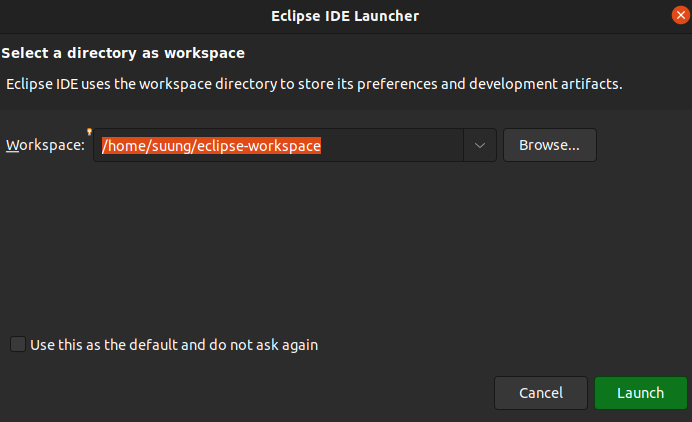This screenshot has width=692, height=422.
Task: Click the Launch button
Action: point(640,393)
